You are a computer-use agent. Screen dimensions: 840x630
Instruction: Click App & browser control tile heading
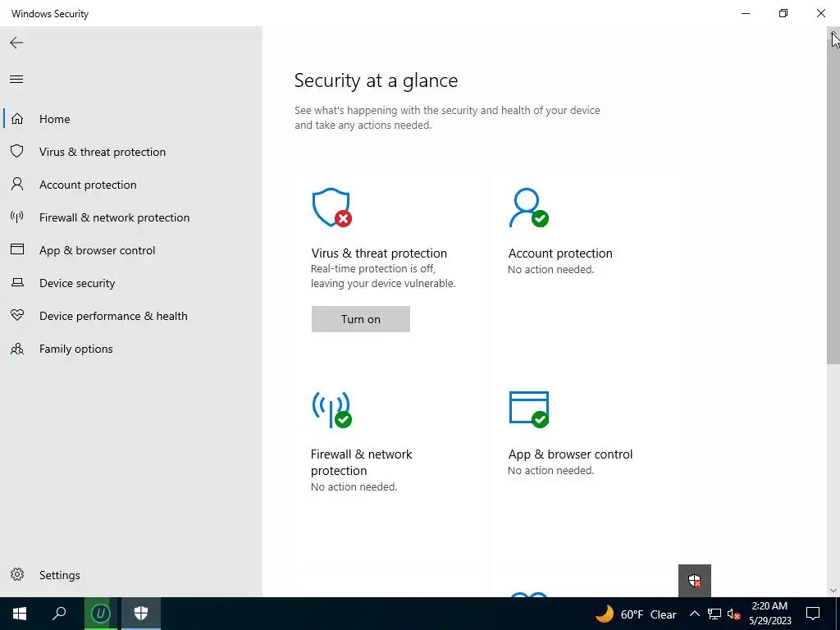pyautogui.click(x=570, y=454)
